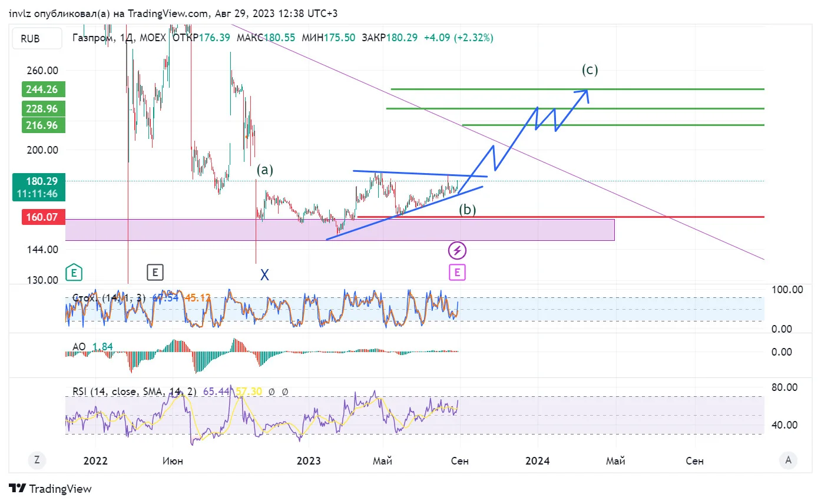
Task: Click the 2024 time axis label
Action: 538,460
